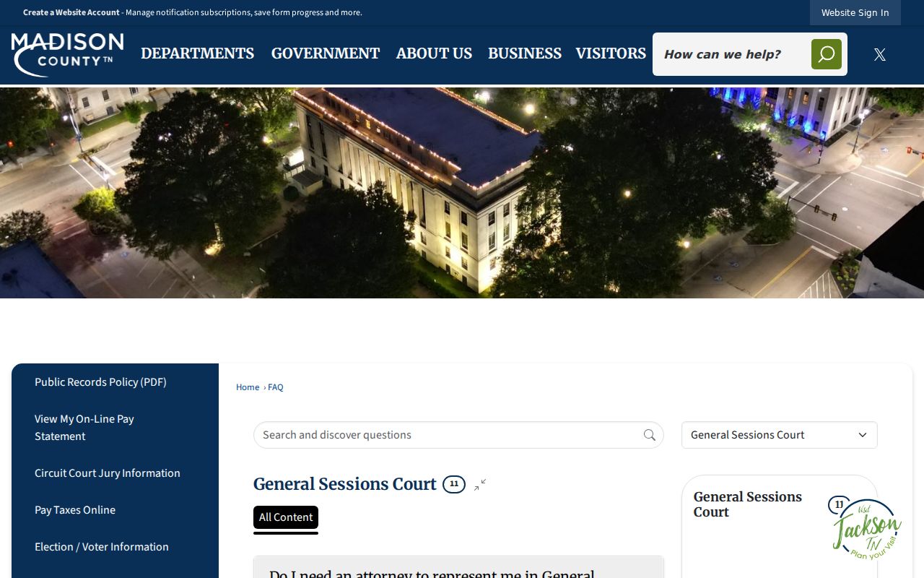This screenshot has width=924, height=578.
Task: Open the Pay Taxes Online link
Action: pos(75,510)
